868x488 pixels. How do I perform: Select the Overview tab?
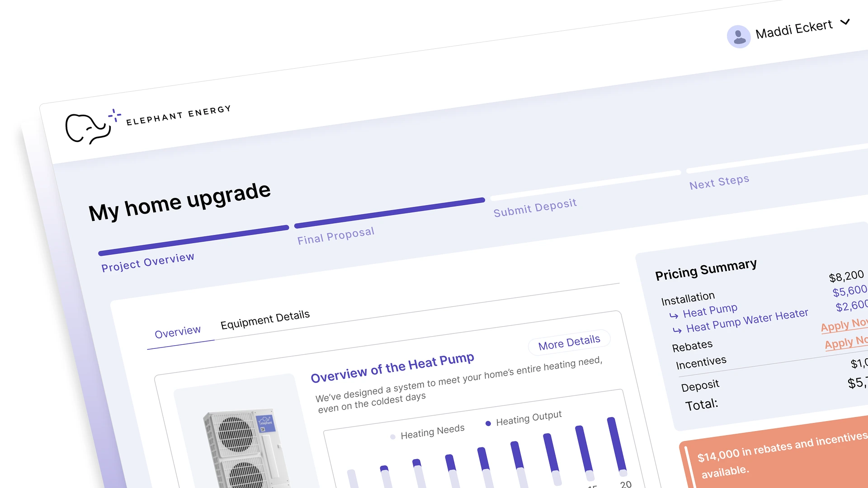point(178,332)
